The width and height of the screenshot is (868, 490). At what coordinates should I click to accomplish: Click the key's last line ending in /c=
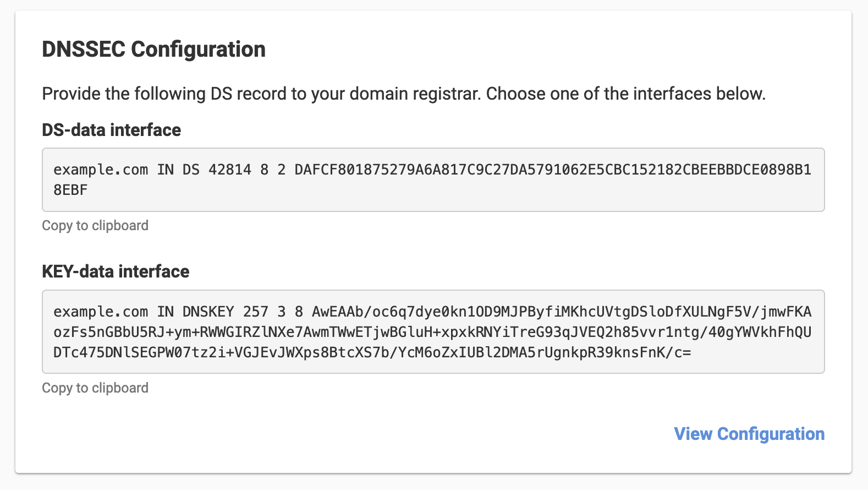tap(372, 352)
